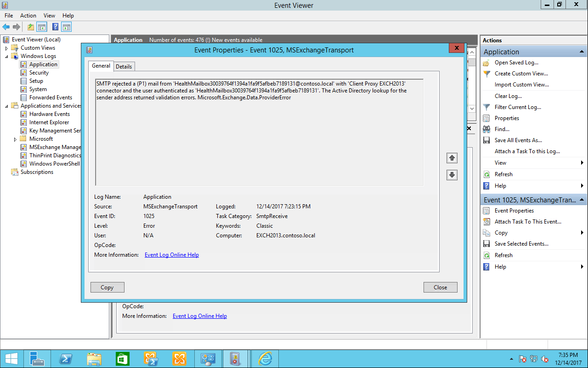Click the Copy button in dialog
Viewport: 588px width, 368px height.
coord(107,287)
